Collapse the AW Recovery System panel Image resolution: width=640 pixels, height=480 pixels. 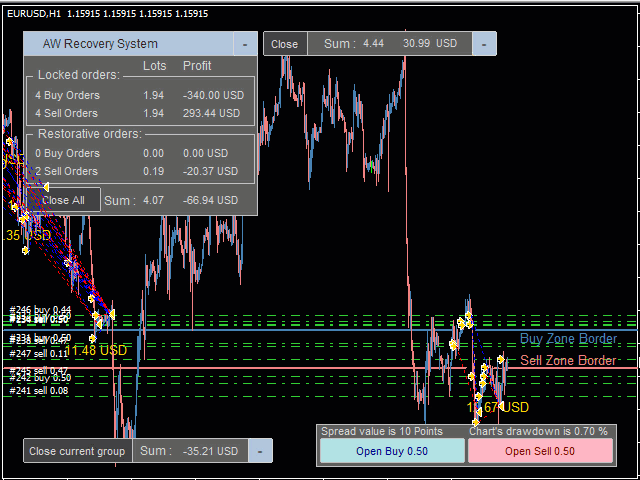pos(245,44)
